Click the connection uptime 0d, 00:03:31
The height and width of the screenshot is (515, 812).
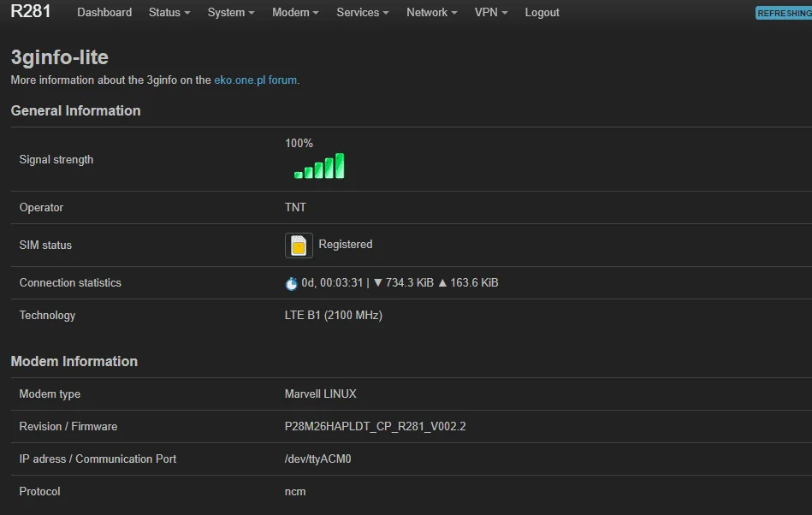[333, 282]
